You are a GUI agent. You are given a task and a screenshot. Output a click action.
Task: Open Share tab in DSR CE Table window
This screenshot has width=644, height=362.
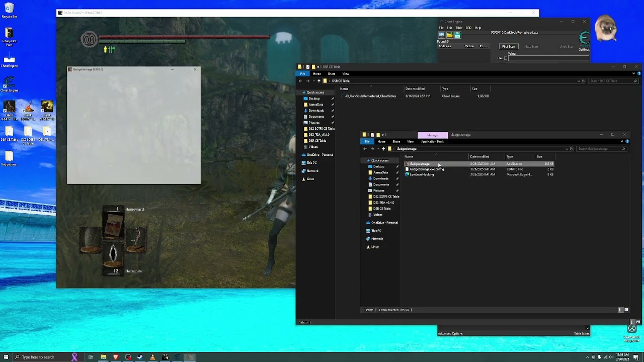(332, 73)
